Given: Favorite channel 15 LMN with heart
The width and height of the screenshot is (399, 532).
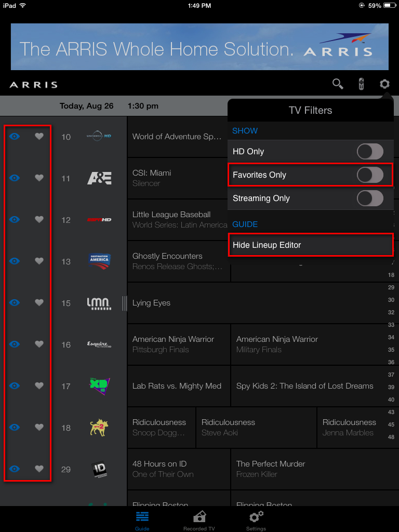Looking at the screenshot, I should [x=39, y=302].
